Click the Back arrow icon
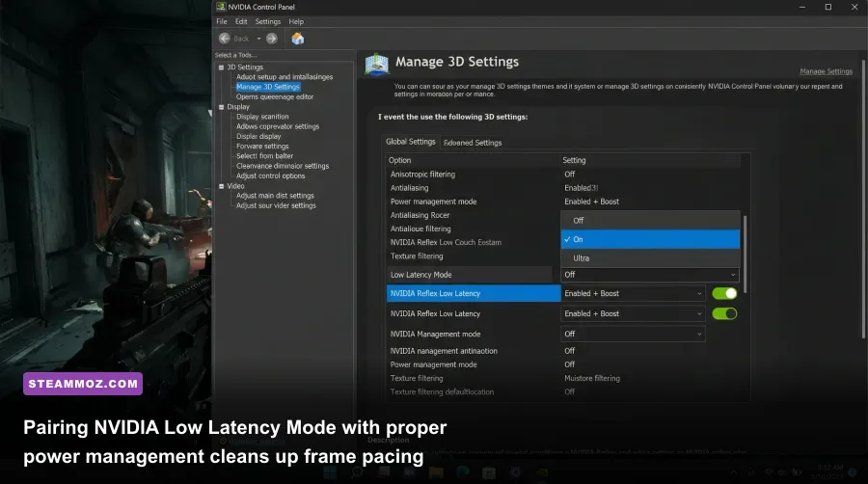This screenshot has width=868, height=484. click(x=225, y=39)
